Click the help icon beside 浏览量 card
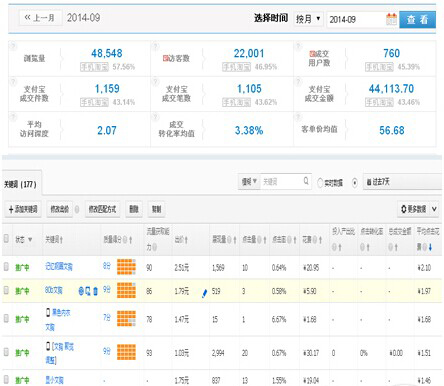This screenshot has width=444, height=386. tap(13, 46)
